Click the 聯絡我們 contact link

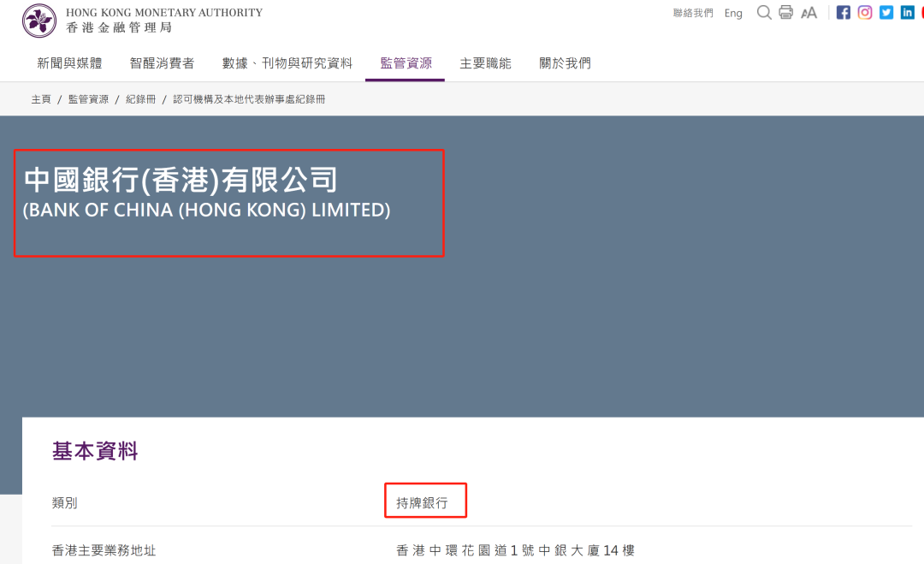693,14
